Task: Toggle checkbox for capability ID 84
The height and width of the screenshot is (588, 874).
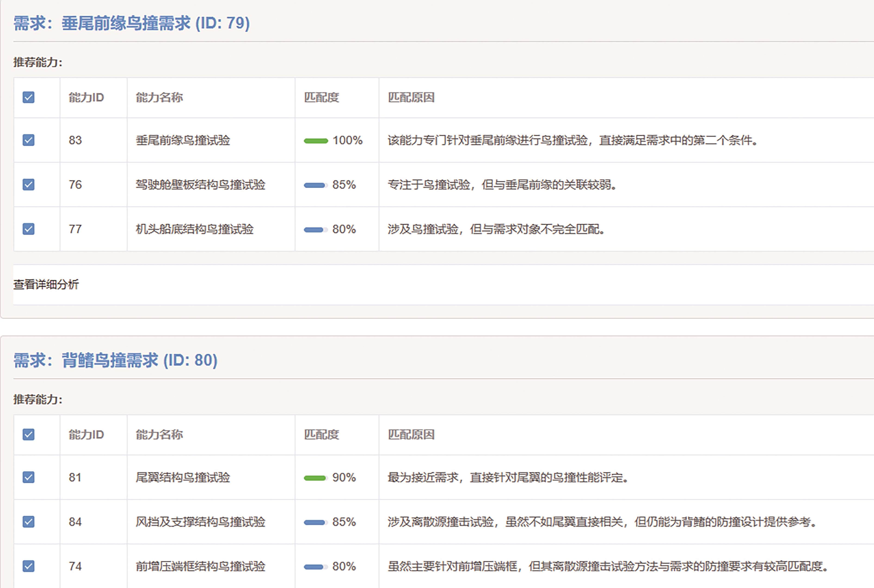Action: click(x=28, y=522)
